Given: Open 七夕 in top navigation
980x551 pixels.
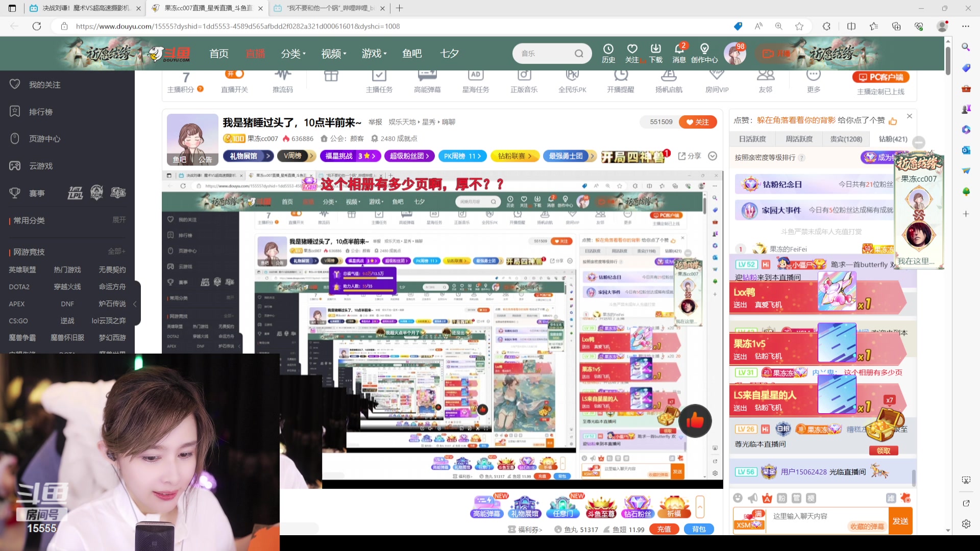Looking at the screenshot, I should coord(450,54).
